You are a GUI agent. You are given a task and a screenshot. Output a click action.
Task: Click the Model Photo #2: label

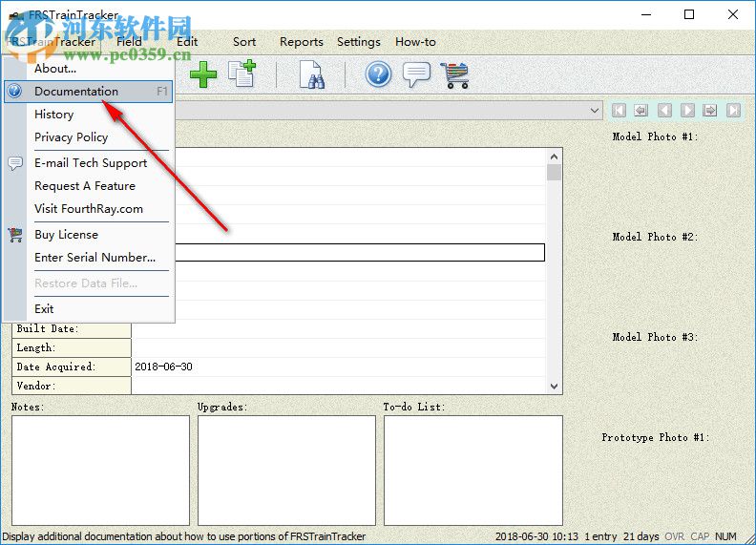(655, 237)
